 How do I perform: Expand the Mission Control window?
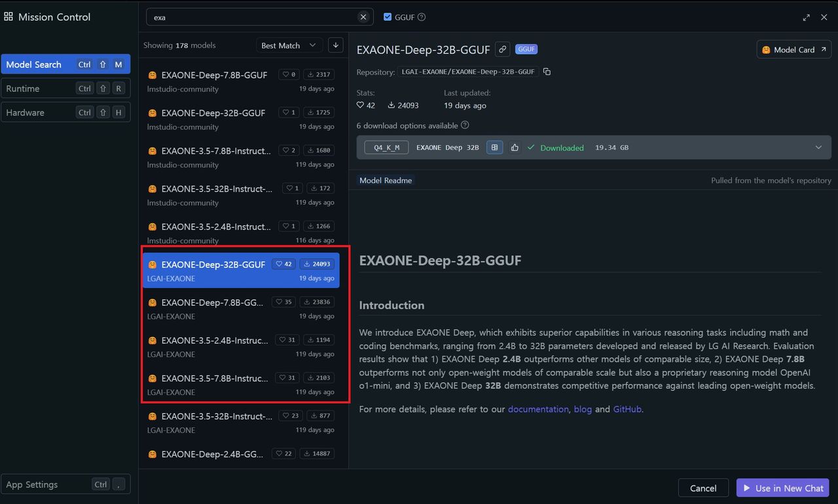pos(806,17)
